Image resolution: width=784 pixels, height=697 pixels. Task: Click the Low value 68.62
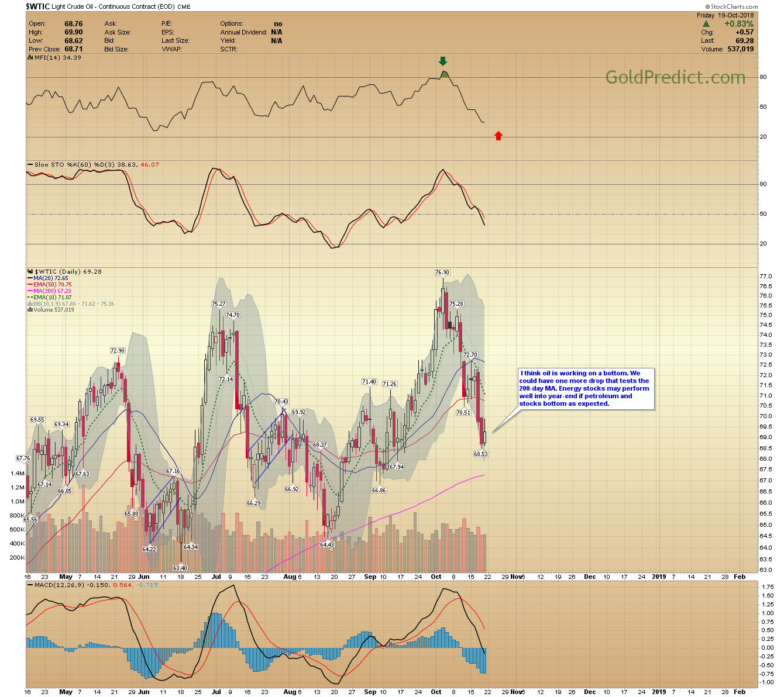click(74, 41)
